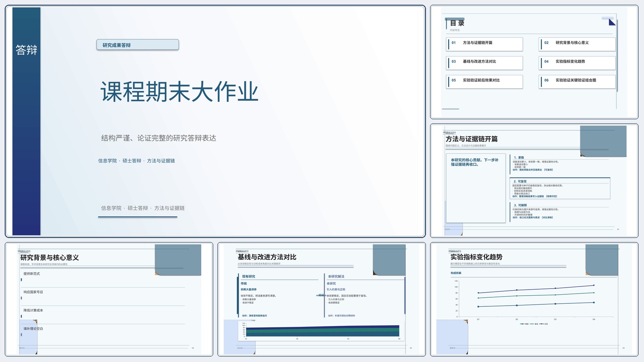Screen dimensions: 644x362
Task: Click contents entry 03 基线与改进方法对比
Action: tap(484, 63)
